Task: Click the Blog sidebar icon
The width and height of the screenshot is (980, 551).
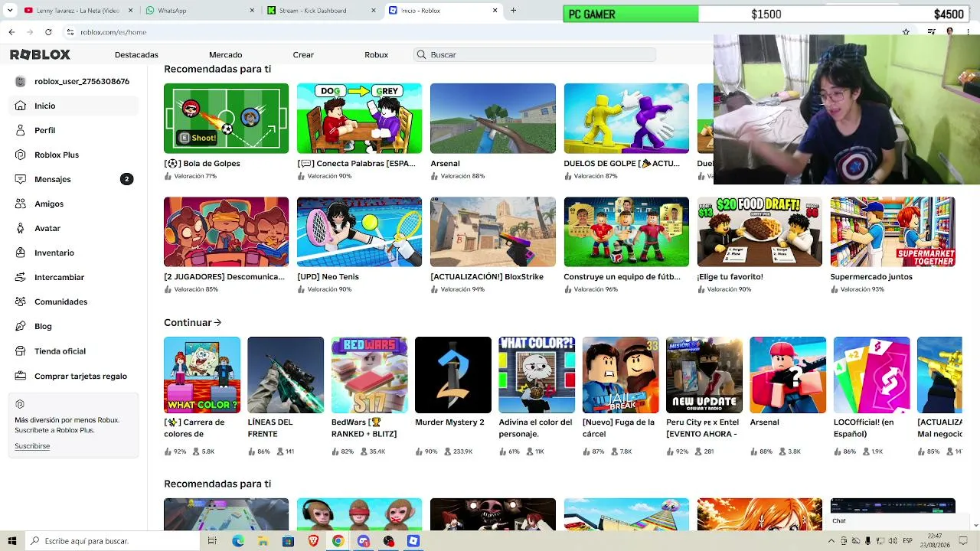Action: 20,326
